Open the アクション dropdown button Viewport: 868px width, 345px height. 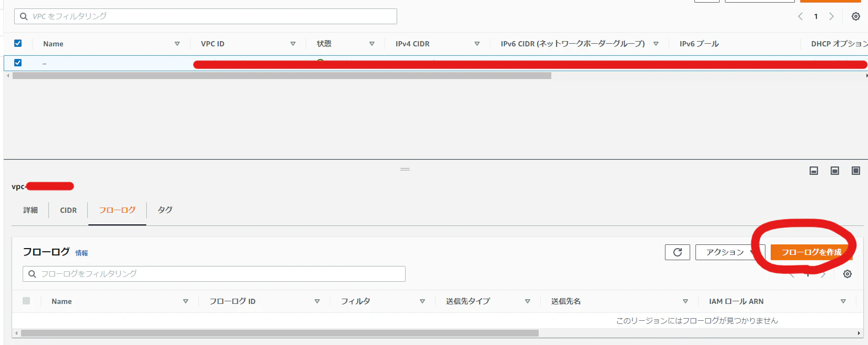pos(730,252)
